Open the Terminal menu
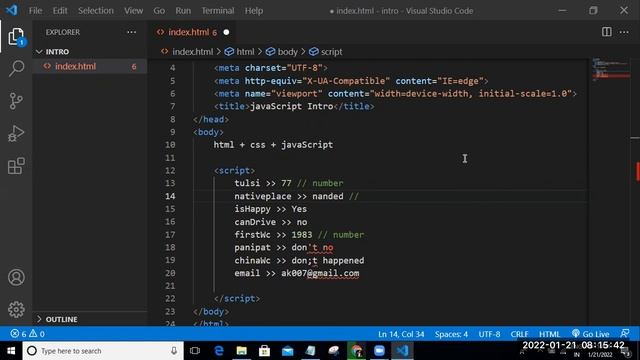Viewport: 640px width, 360px height. point(218,11)
